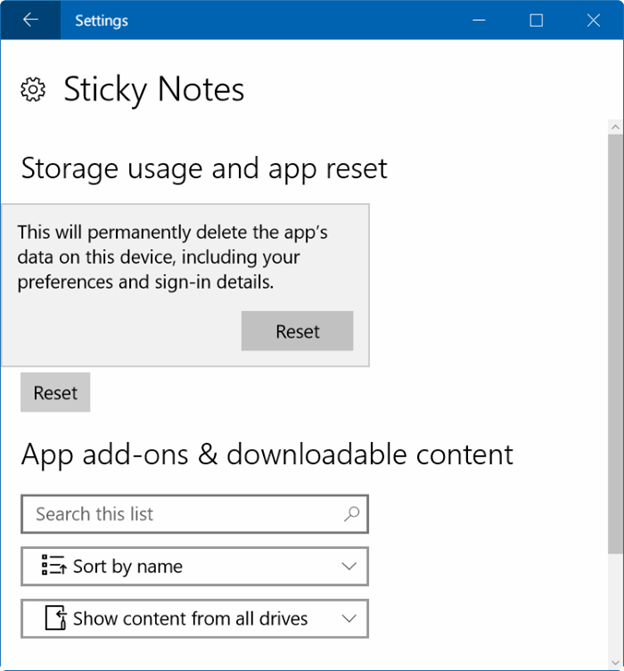Click the App add-ons & downloadable content heading

click(267, 454)
